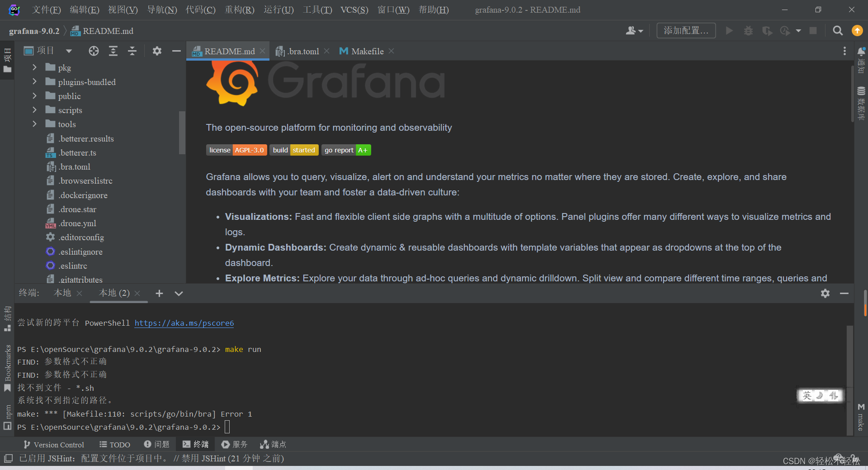Expand the pkg folder

click(34, 67)
